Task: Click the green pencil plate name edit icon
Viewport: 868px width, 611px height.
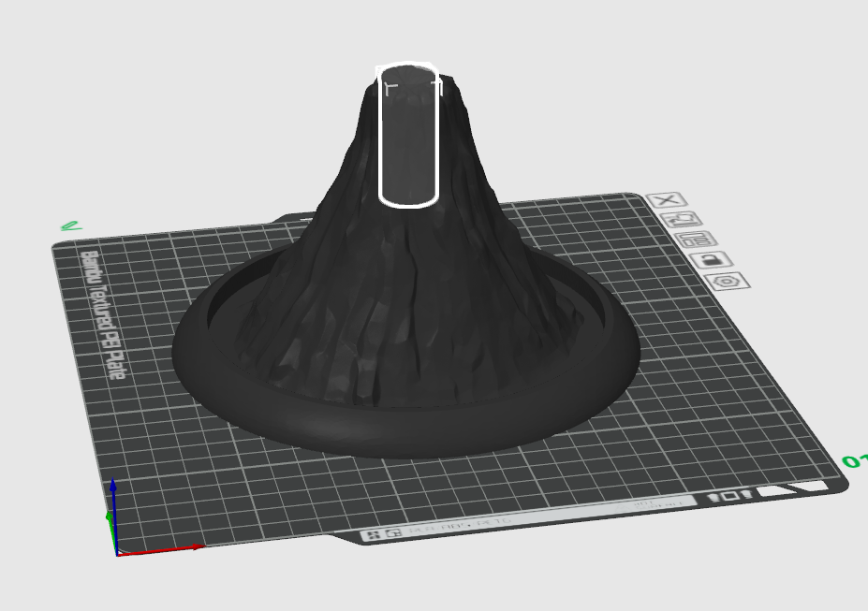Action: click(71, 225)
